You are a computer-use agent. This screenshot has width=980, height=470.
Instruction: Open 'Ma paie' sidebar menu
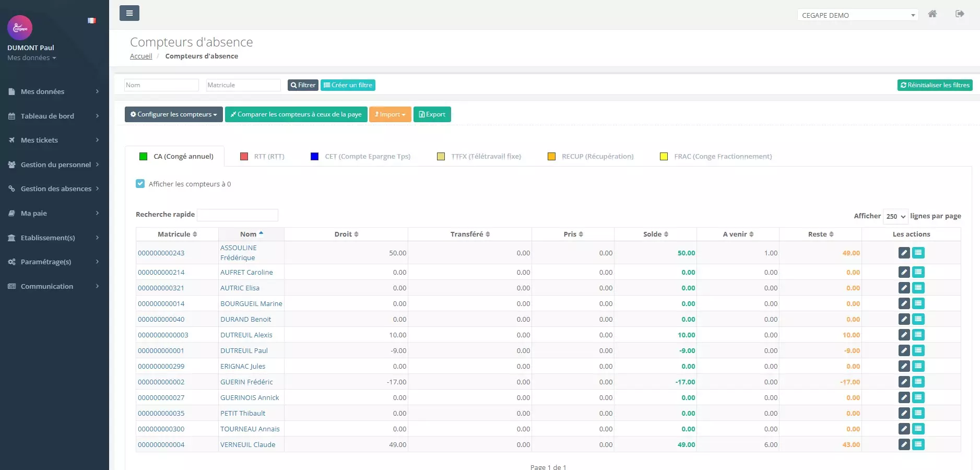(54, 213)
